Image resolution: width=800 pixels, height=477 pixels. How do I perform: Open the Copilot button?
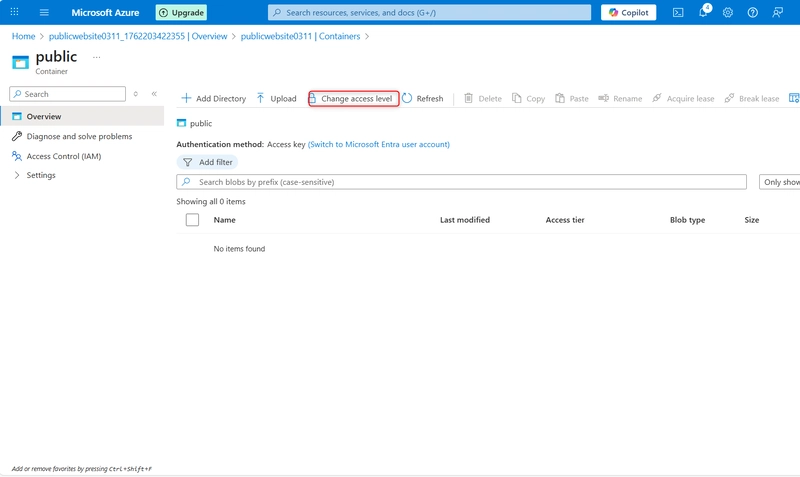628,13
